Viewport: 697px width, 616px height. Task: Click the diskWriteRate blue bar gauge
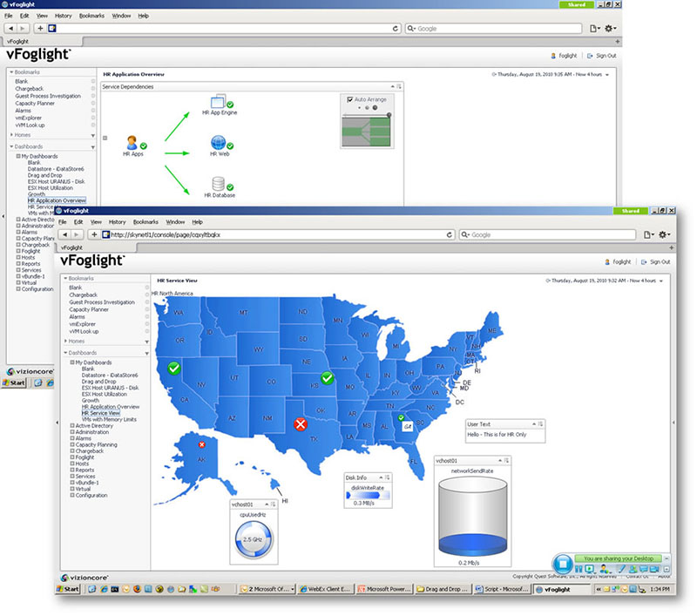368,495
